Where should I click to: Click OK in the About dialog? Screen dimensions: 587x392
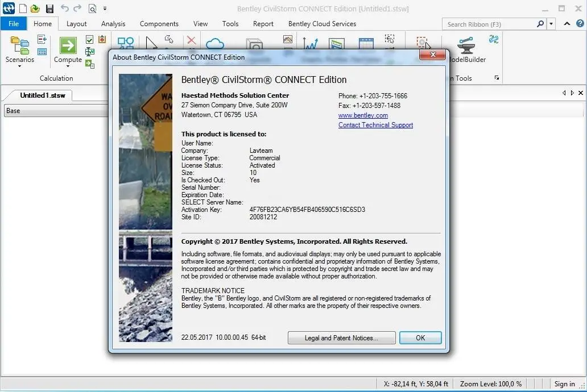(x=420, y=338)
